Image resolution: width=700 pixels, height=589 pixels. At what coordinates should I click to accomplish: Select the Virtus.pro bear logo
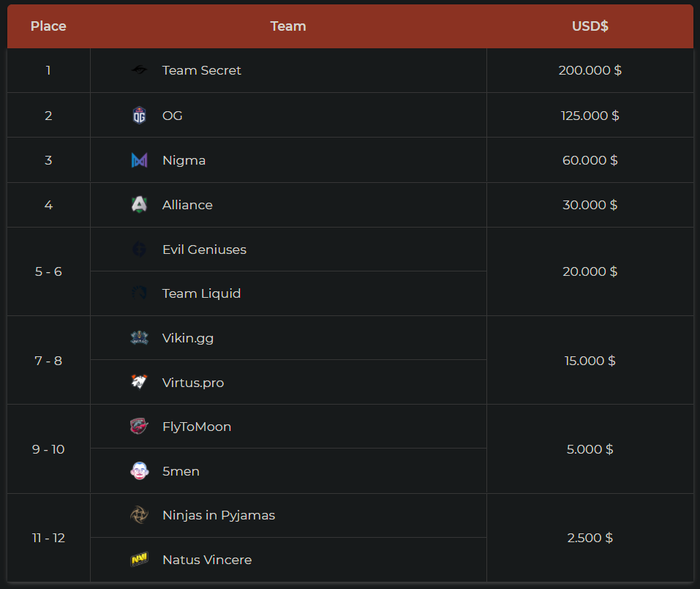pyautogui.click(x=139, y=383)
